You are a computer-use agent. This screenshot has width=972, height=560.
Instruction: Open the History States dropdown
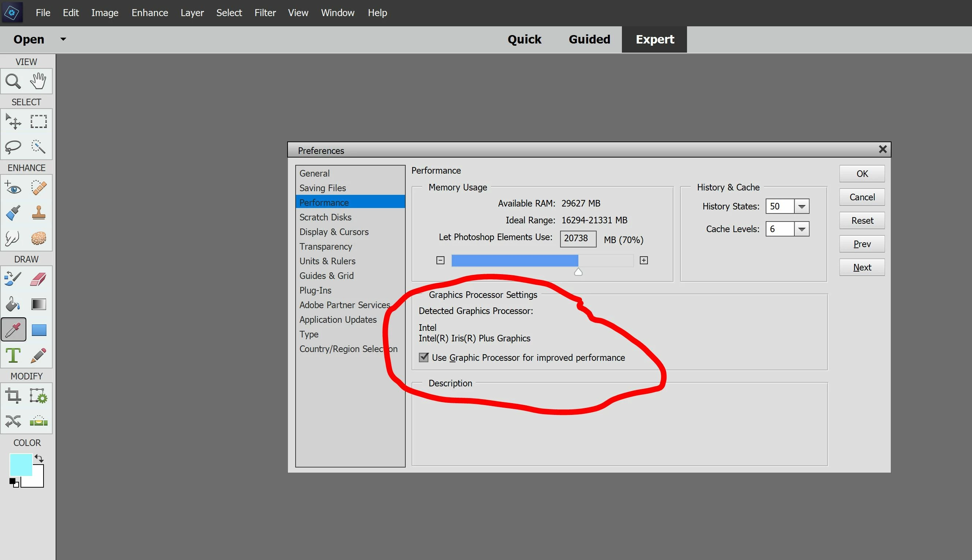tap(802, 207)
